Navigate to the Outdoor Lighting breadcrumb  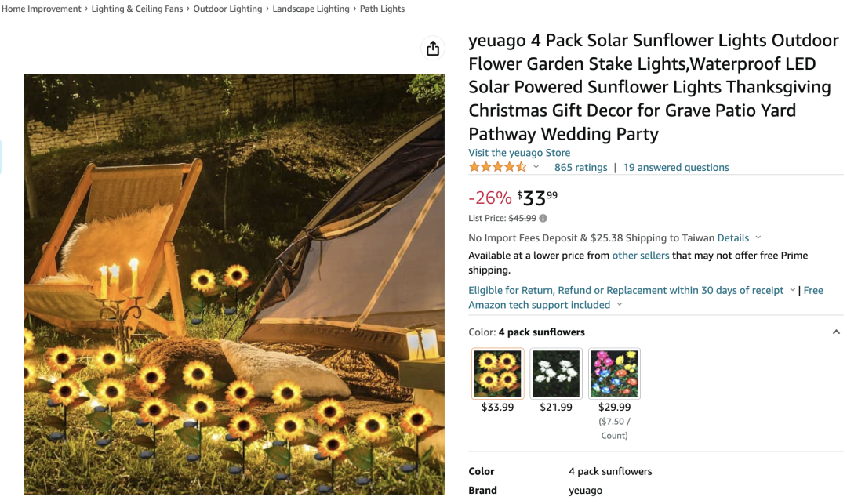[227, 9]
